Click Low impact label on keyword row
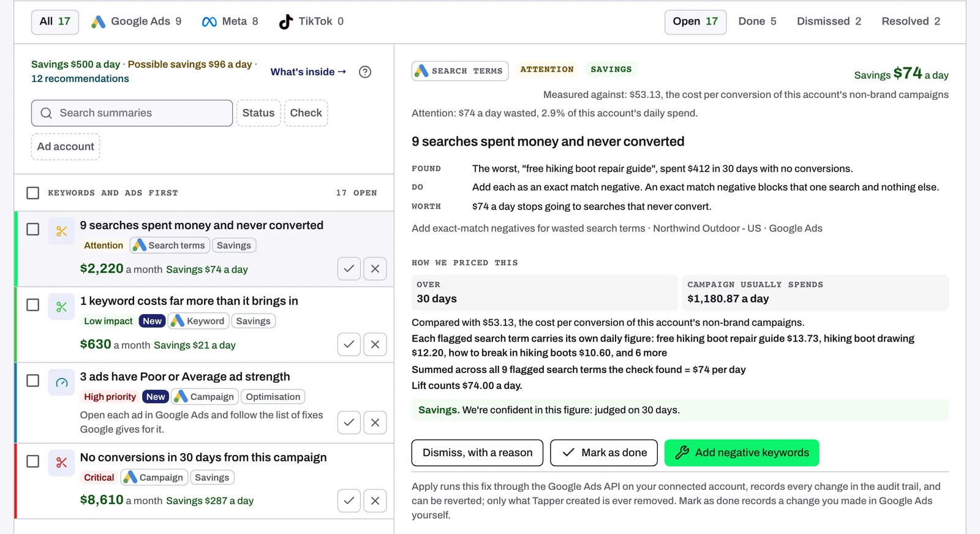The height and width of the screenshot is (534, 980). click(x=108, y=321)
